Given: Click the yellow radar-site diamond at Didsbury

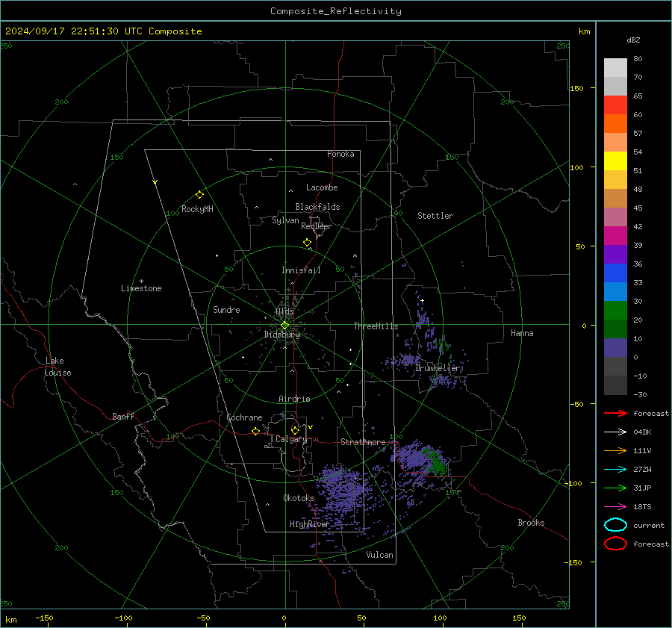Looking at the screenshot, I should pos(284,326).
